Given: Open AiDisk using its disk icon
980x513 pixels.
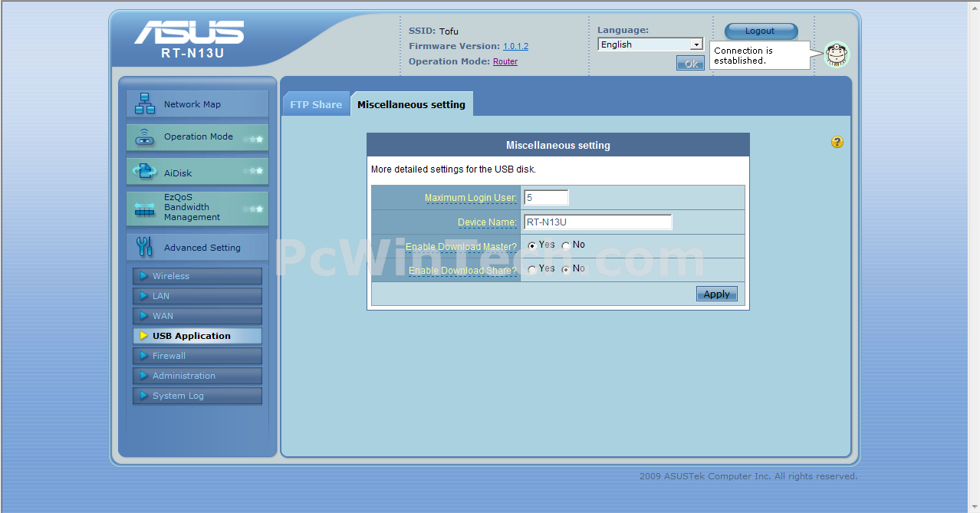Looking at the screenshot, I should coord(144,172).
